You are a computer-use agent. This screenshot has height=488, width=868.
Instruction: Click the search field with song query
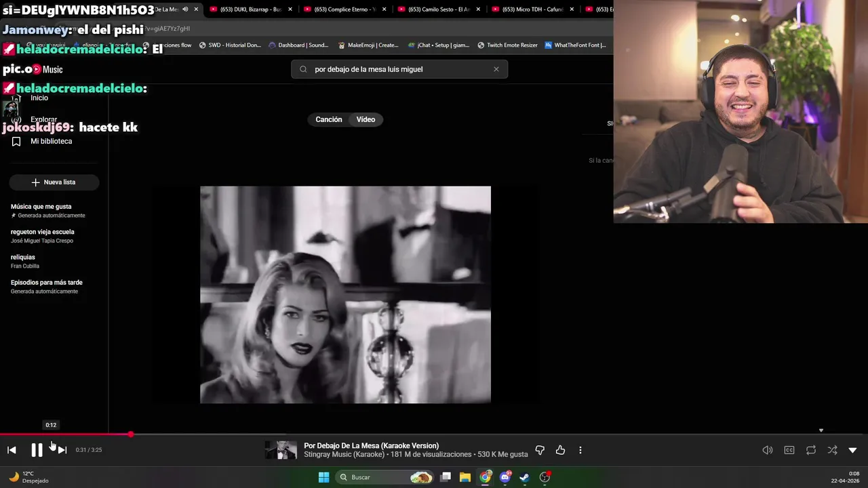click(399, 69)
